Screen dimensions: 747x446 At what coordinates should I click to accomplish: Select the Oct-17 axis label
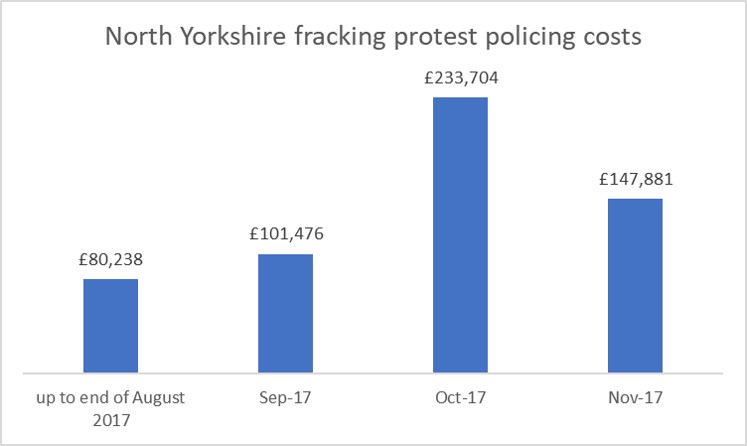pyautogui.click(x=460, y=397)
